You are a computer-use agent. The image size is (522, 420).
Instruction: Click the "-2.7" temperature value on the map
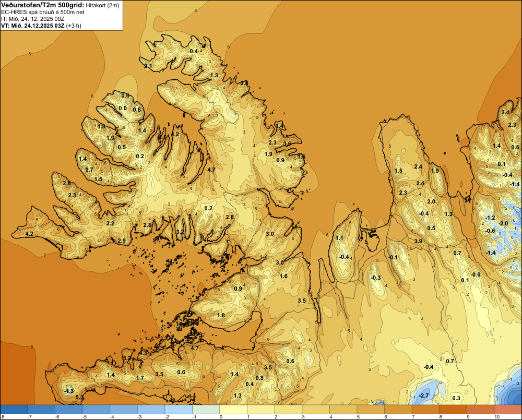tap(423, 395)
